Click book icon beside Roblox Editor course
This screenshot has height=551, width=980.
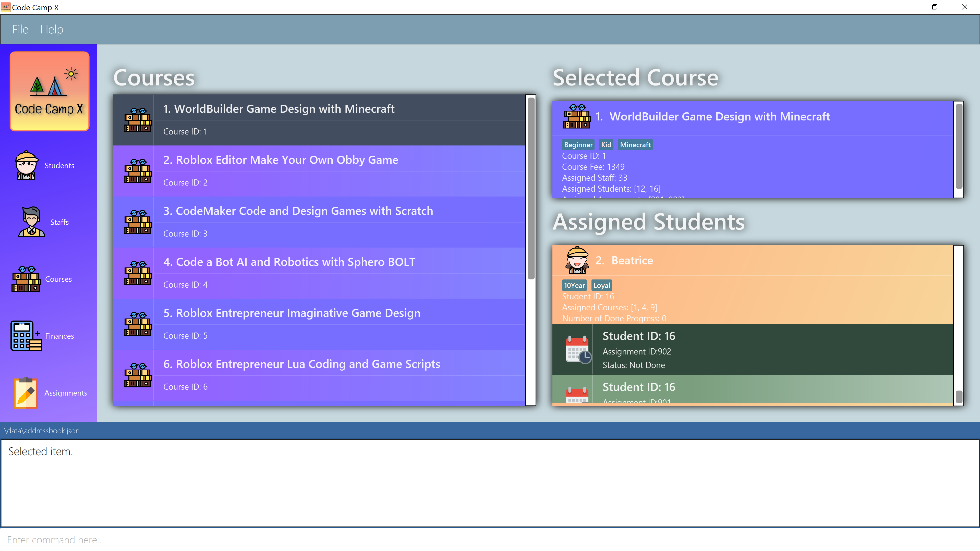(137, 171)
